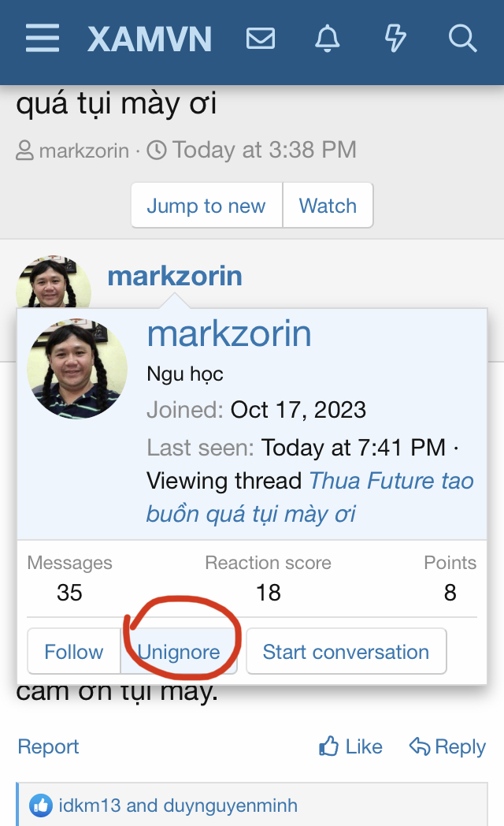Click the blue like reaction icon
Screen dimensions: 504x826
(40, 806)
